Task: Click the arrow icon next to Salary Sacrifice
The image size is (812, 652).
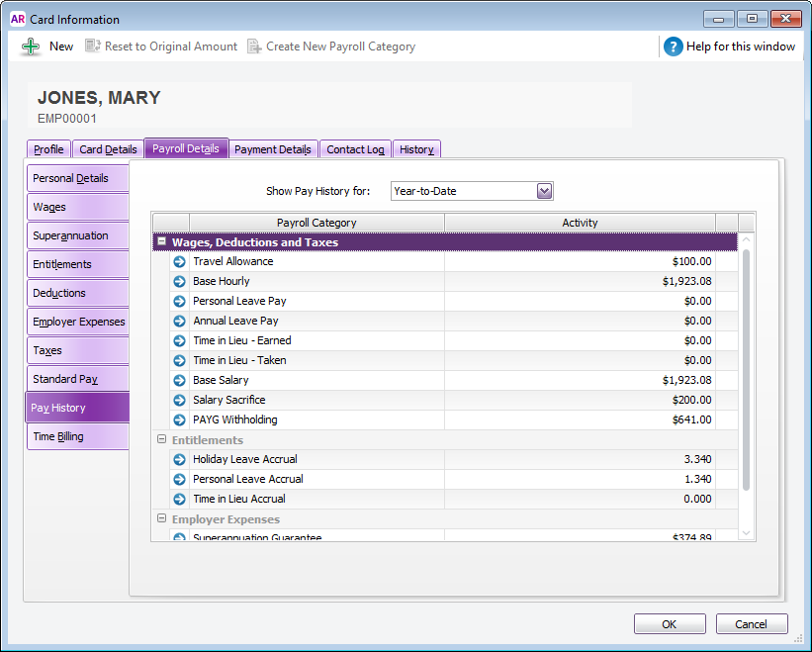Action: pos(179,401)
